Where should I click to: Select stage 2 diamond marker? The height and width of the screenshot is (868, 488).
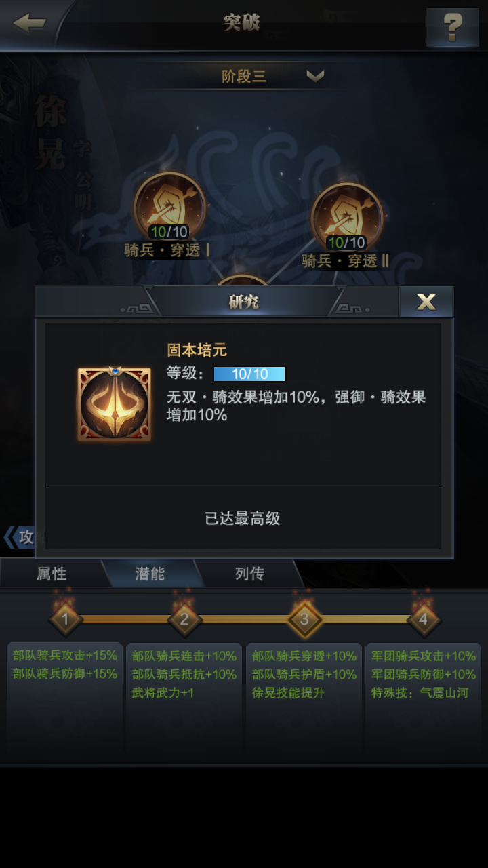(184, 618)
